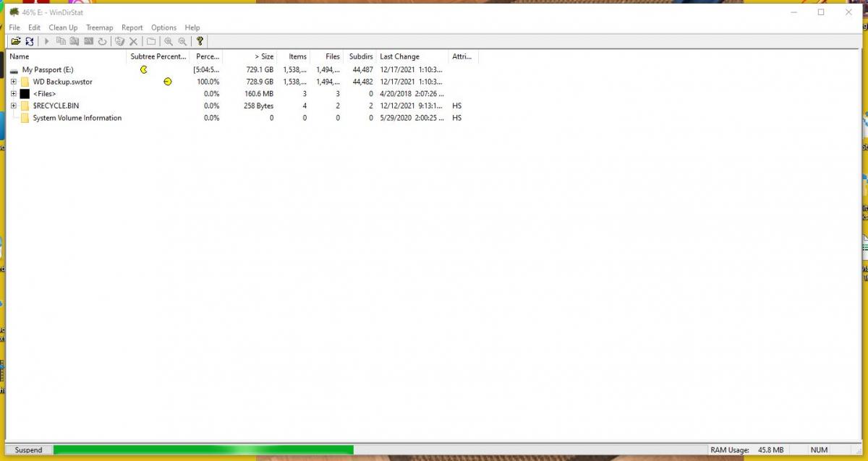Viewport: 868px width, 461px height.
Task: Click the 100.0% percentage value
Action: pyautogui.click(x=208, y=82)
